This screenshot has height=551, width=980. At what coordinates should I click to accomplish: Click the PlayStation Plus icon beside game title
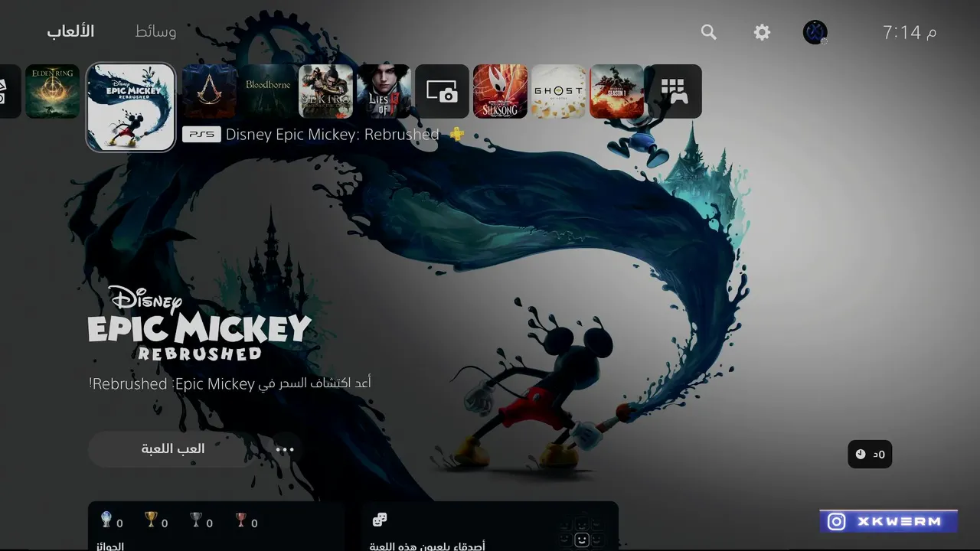[457, 135]
